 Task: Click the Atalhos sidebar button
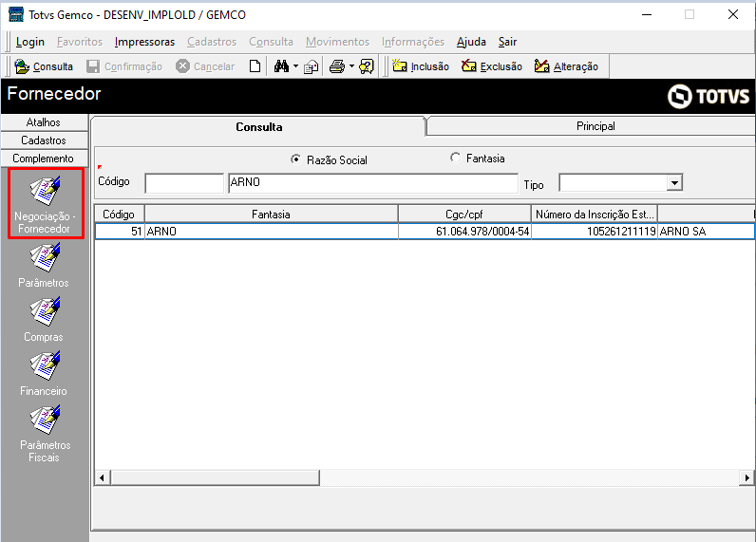click(44, 122)
